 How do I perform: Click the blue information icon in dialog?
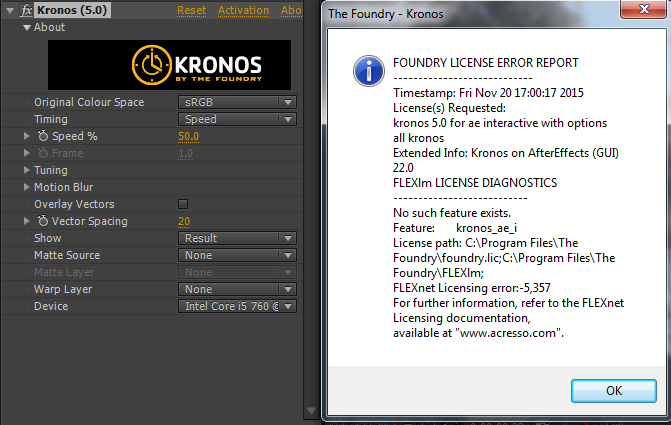tap(368, 71)
